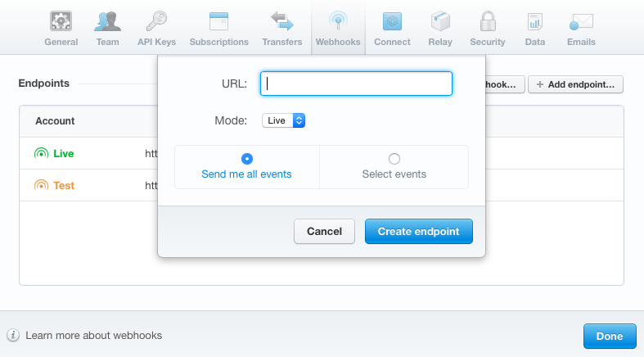Open the General settings gear icon
Viewport: 644px width, 357px height.
(x=61, y=21)
